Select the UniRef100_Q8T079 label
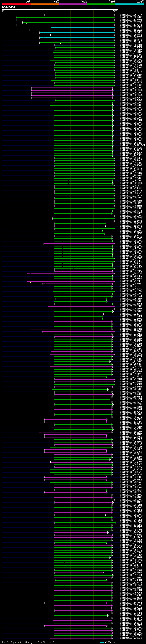Screen dimensions: 146x644 tap(131, 492)
